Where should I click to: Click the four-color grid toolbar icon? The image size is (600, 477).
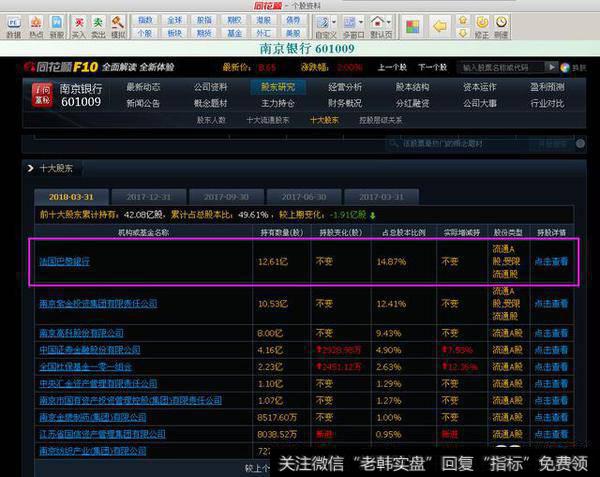click(x=412, y=26)
